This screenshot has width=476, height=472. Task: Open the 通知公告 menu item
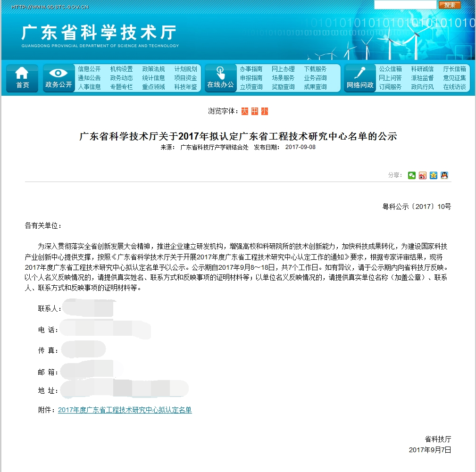pyautogui.click(x=89, y=78)
